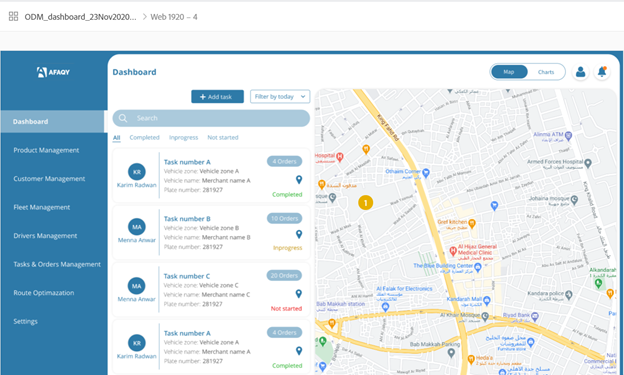Click Al Hijaz General Medical Clinic marker
624x375 pixels.
pos(452,251)
